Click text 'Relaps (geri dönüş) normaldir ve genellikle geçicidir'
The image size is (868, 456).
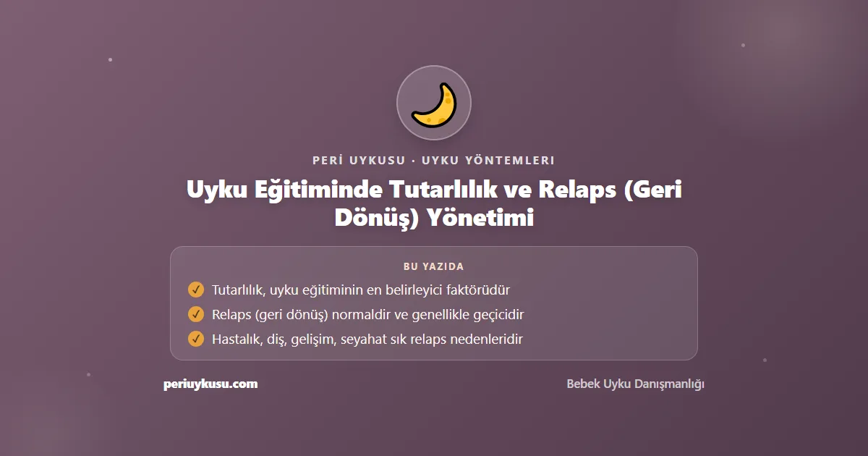[368, 315]
